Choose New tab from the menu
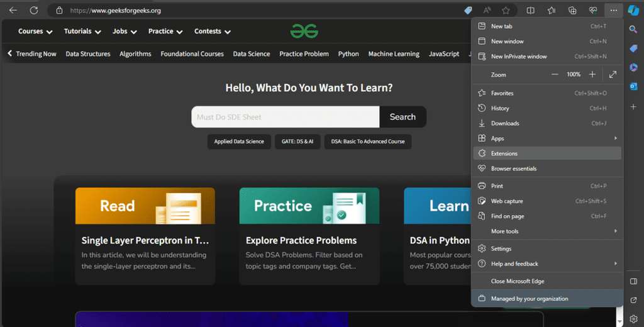This screenshot has height=327, width=644. 548,26
